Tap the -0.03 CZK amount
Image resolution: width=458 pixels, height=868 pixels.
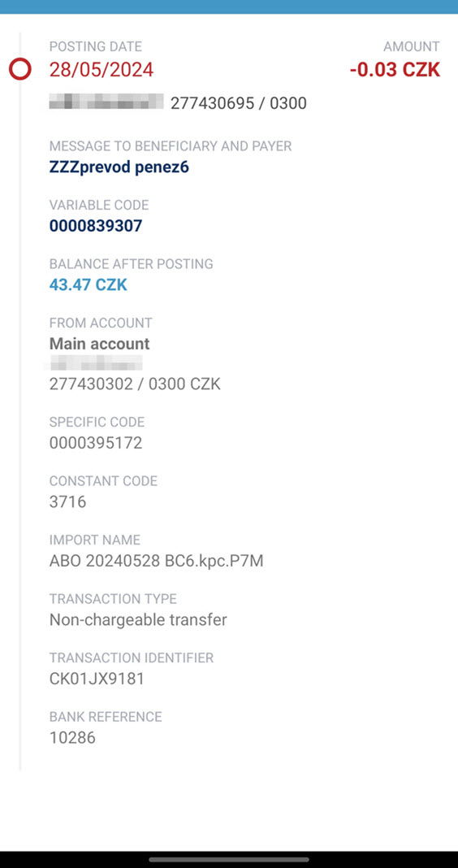click(x=395, y=70)
